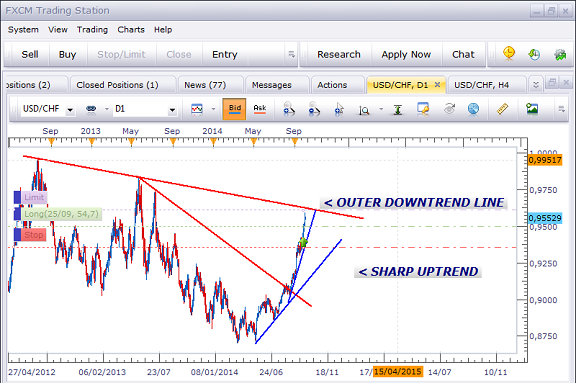Restore the inner chart window

(551, 83)
